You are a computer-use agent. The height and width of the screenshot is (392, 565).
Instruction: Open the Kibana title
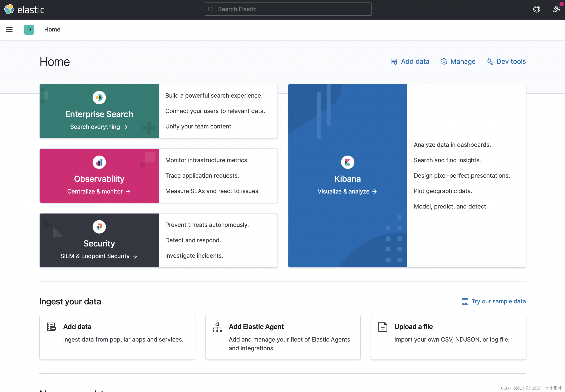click(x=348, y=179)
